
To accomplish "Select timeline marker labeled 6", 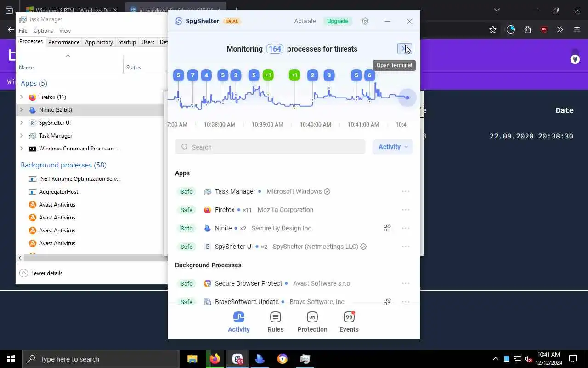I will pyautogui.click(x=370, y=75).
